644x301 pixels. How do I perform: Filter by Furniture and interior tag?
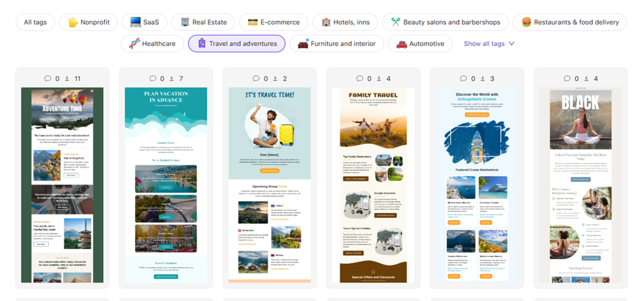[336, 44]
